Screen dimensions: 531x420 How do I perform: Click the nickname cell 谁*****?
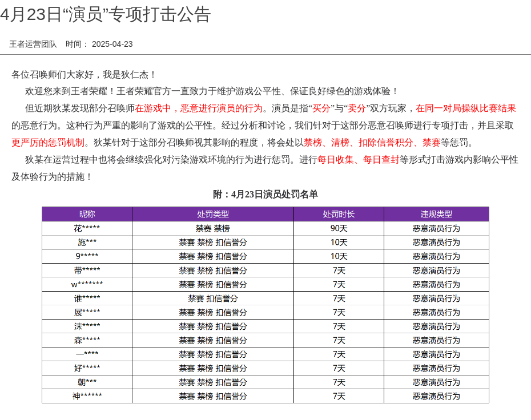click(87, 298)
